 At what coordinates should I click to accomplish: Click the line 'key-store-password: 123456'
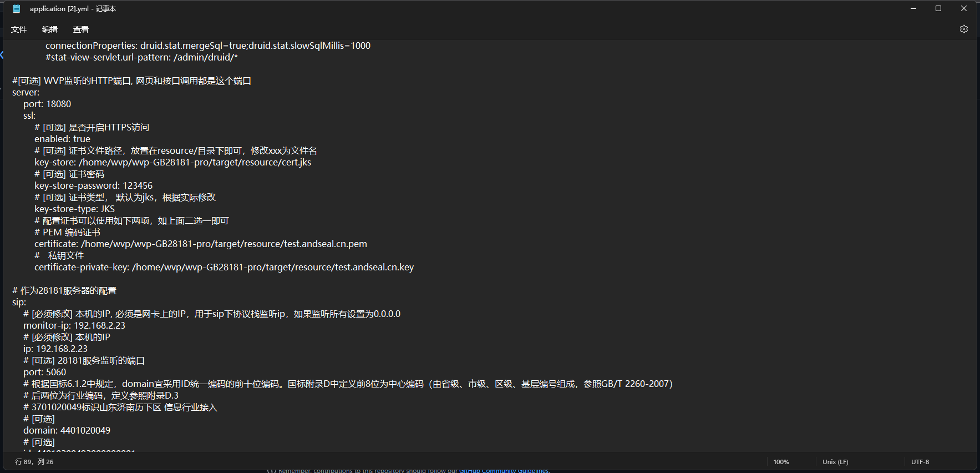(93, 185)
